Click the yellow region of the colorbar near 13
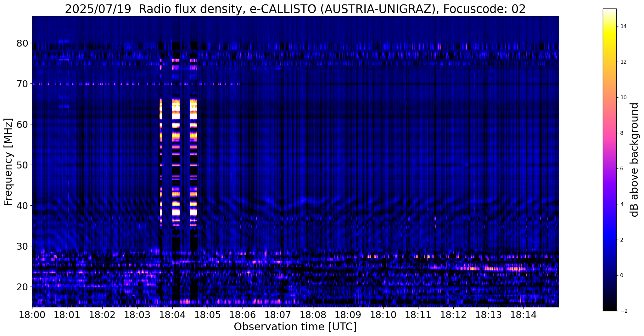 [x=609, y=44]
